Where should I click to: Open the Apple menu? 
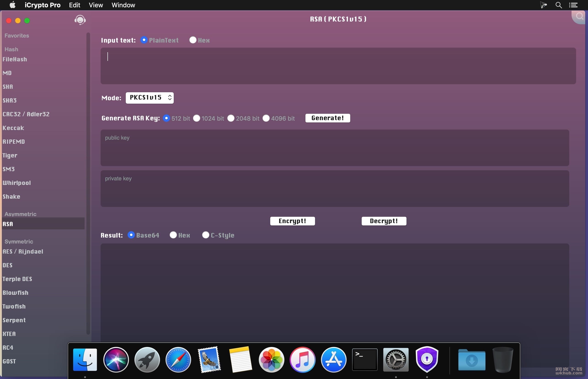pyautogui.click(x=12, y=5)
